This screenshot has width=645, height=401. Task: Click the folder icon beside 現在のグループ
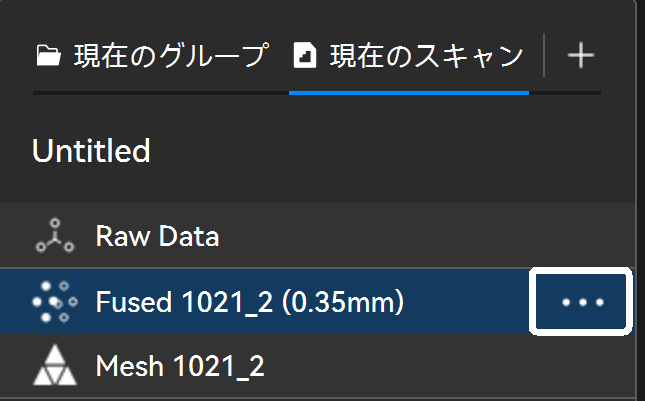pyautogui.click(x=48, y=56)
